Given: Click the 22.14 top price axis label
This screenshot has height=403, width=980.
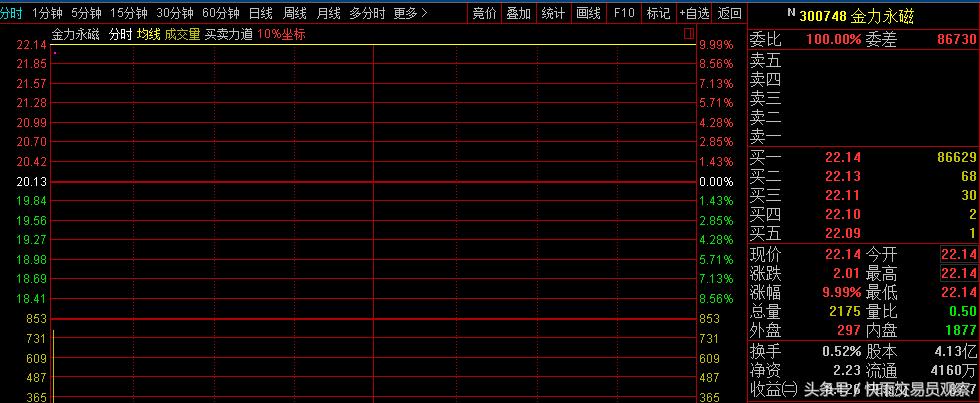Looking at the screenshot, I should point(31,45).
